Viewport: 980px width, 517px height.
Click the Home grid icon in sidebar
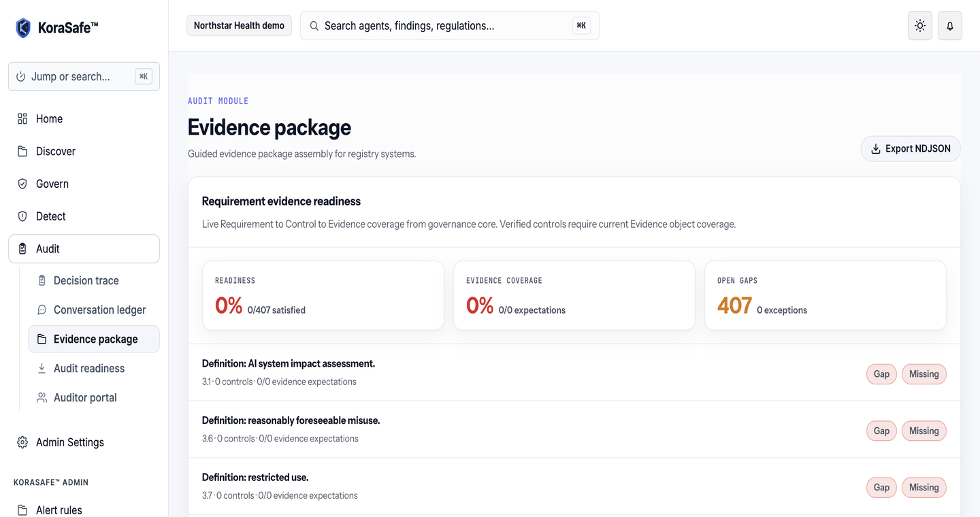(22, 118)
